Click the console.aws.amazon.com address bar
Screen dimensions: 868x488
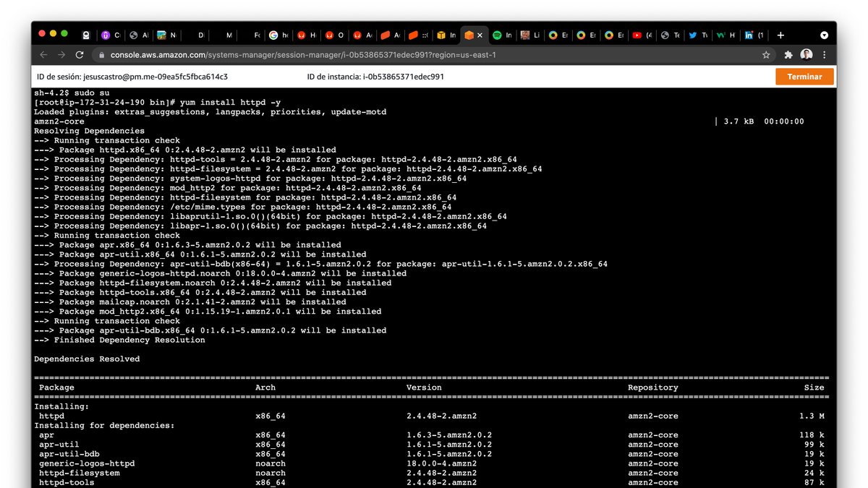pyautogui.click(x=289, y=55)
